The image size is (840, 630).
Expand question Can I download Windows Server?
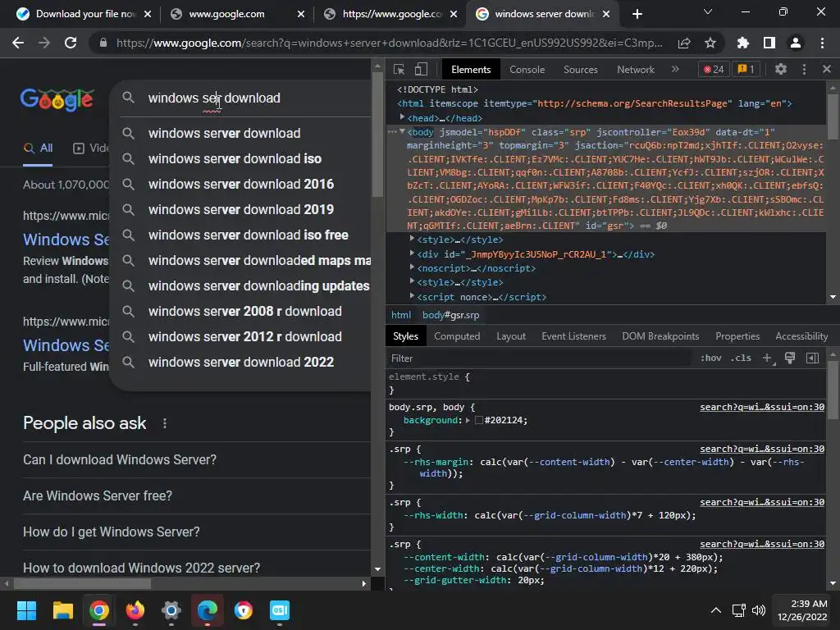pyautogui.click(x=196, y=459)
